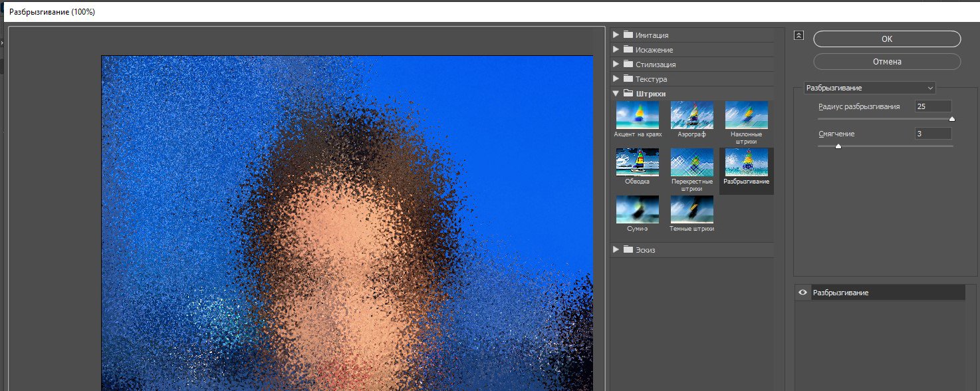The image size is (980, 391).
Task: Expand the Имитация filter folder
Action: pyautogui.click(x=616, y=35)
